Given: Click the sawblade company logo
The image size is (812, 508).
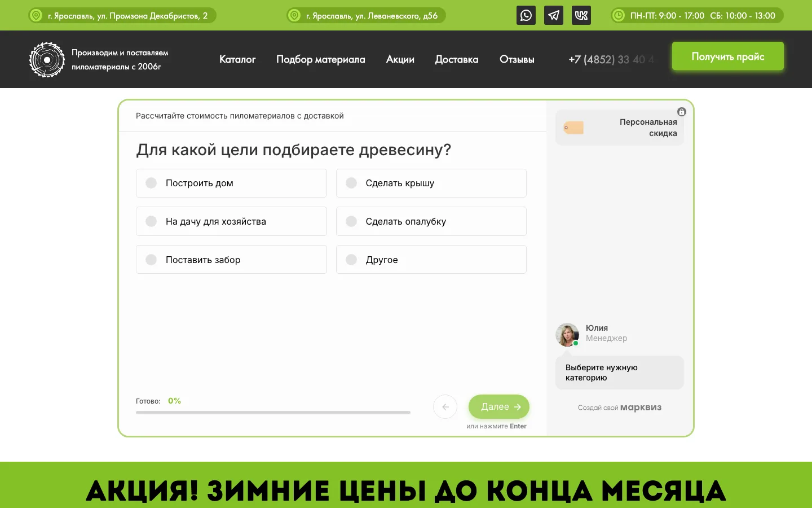Looking at the screenshot, I should pyautogui.click(x=47, y=59).
